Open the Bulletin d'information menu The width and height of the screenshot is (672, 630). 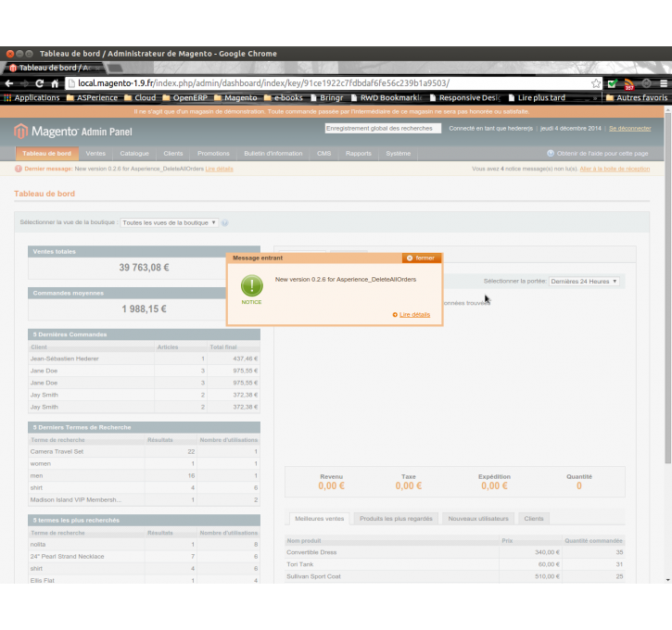point(273,153)
